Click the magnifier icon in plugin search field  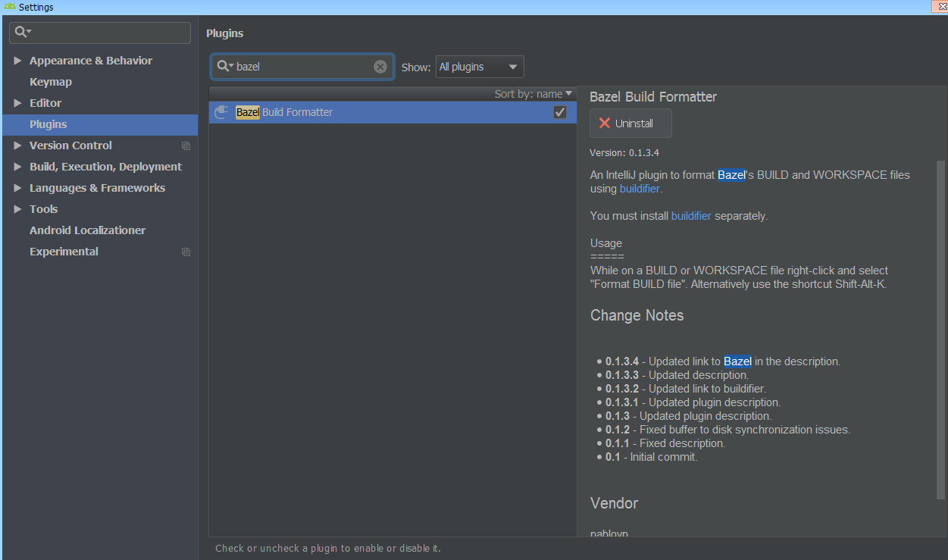(x=224, y=67)
